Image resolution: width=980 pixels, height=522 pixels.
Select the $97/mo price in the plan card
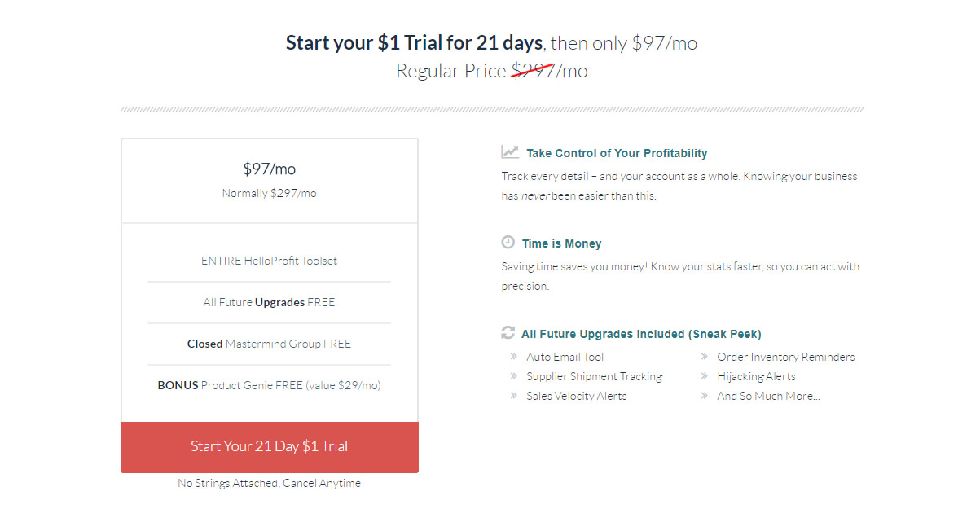click(270, 169)
